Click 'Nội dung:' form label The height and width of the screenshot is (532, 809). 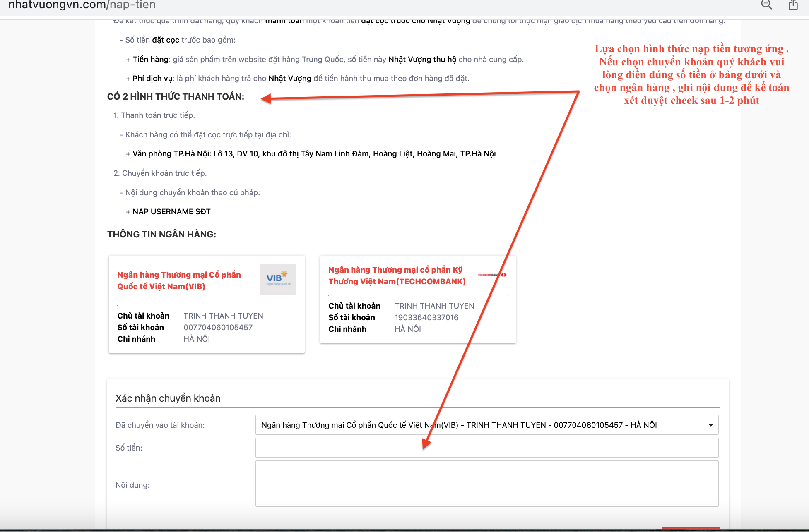coord(132,485)
